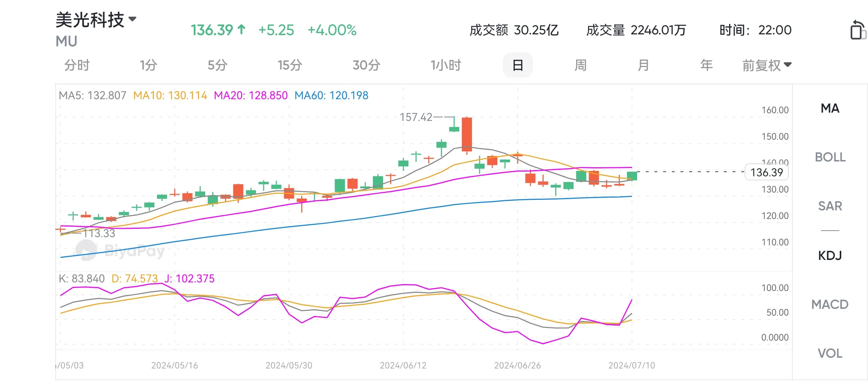
Task: Open the 前复权 adjustment dropdown
Action: [767, 66]
